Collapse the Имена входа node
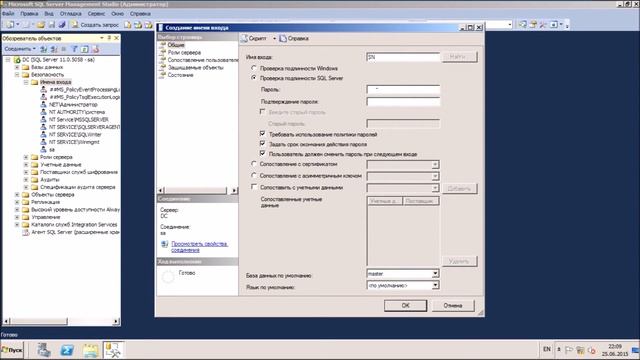The image size is (640, 360). click(26, 82)
